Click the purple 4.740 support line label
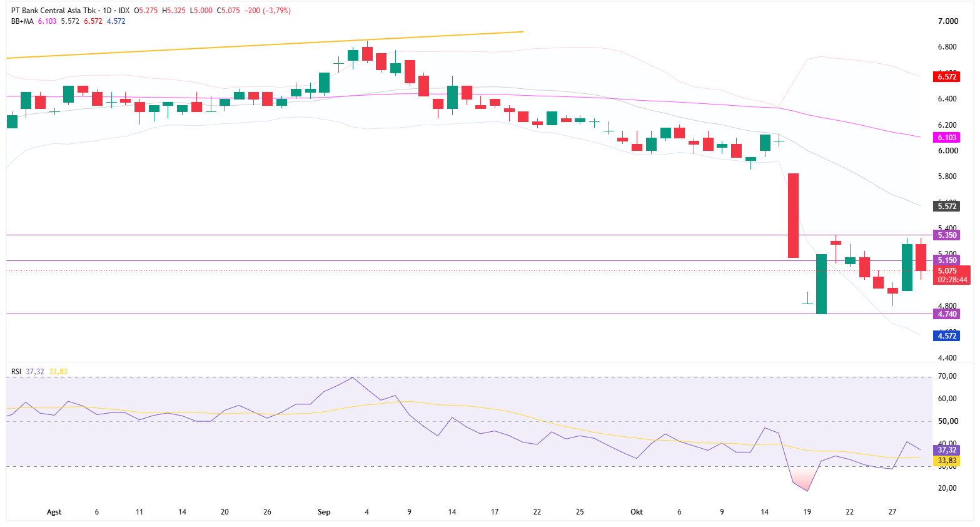The height and width of the screenshot is (527, 980). (947, 314)
